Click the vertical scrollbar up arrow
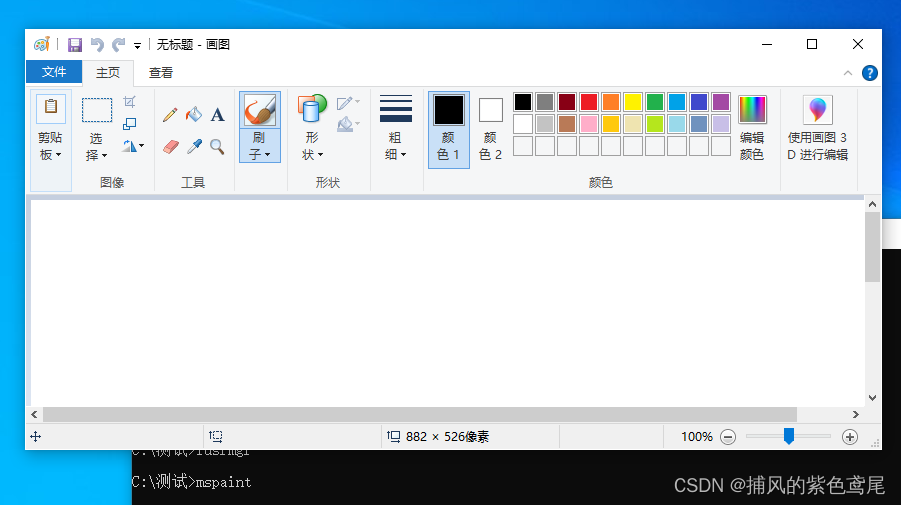Image resolution: width=901 pixels, height=505 pixels. (872, 204)
